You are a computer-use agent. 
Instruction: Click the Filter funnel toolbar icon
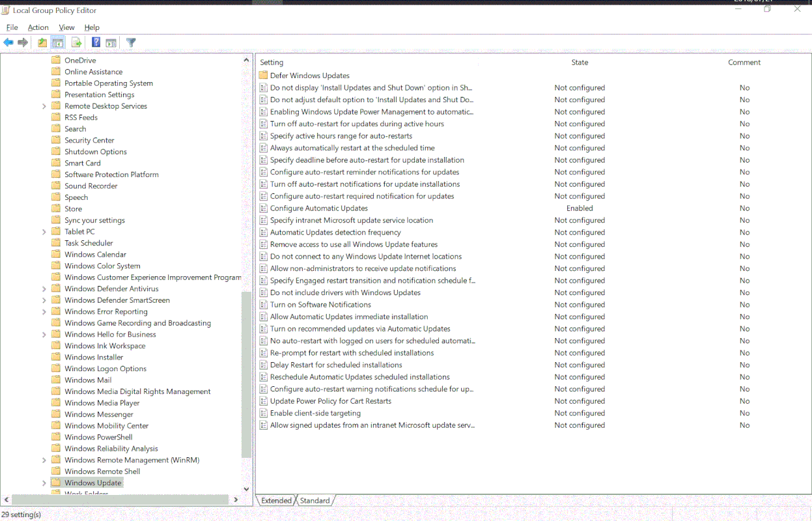(131, 43)
